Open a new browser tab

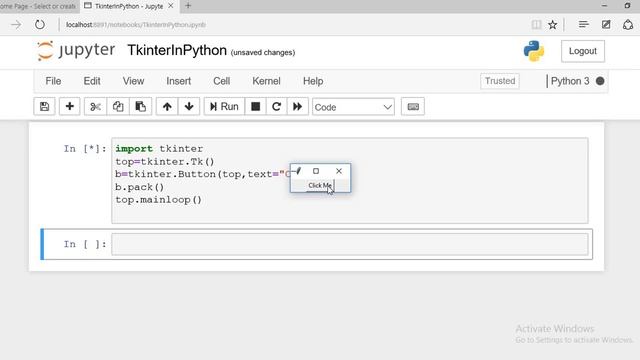pyautogui.click(x=188, y=6)
